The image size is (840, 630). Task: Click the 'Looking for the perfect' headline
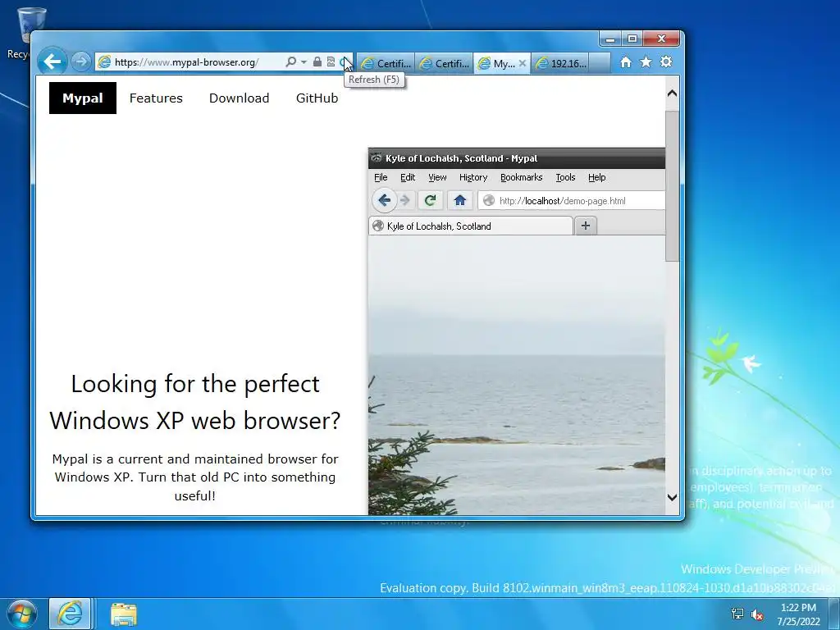pos(195,402)
